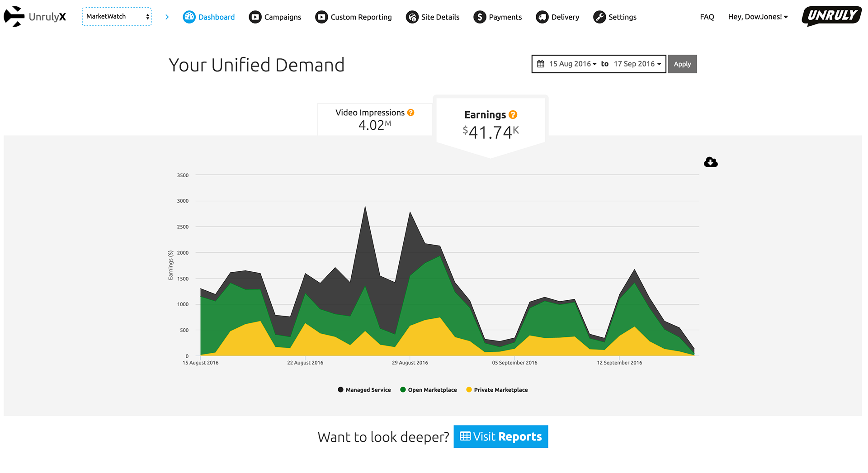Expand the 17 Sep 2016 end date picker
This screenshot has height=473, width=868.
[637, 64]
